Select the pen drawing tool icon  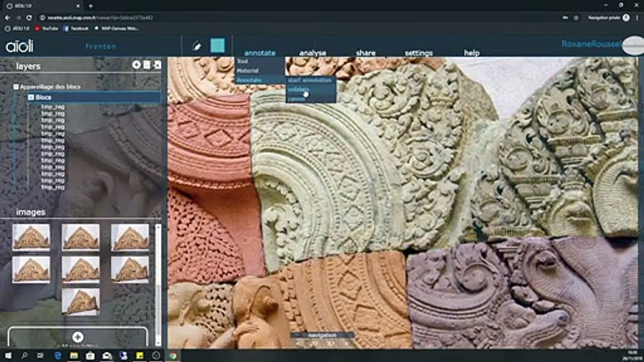click(197, 46)
